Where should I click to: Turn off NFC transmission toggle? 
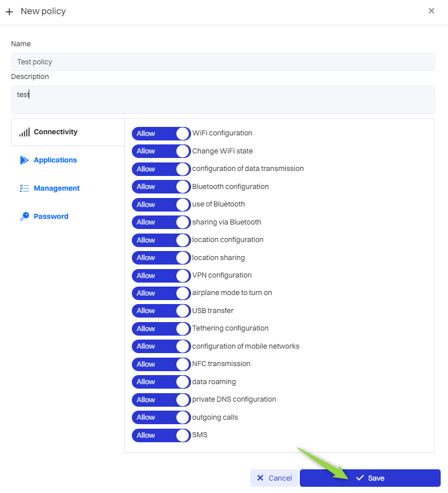[161, 364]
